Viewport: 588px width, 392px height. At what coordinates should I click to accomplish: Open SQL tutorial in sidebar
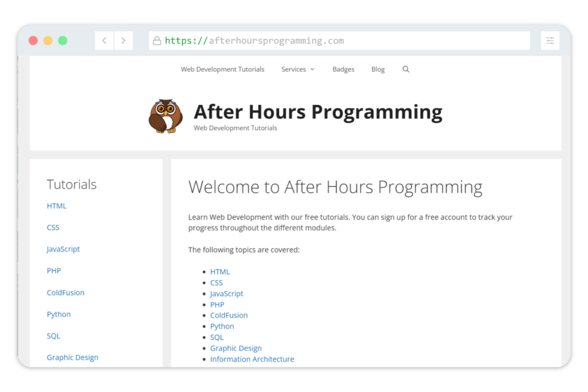tap(53, 336)
